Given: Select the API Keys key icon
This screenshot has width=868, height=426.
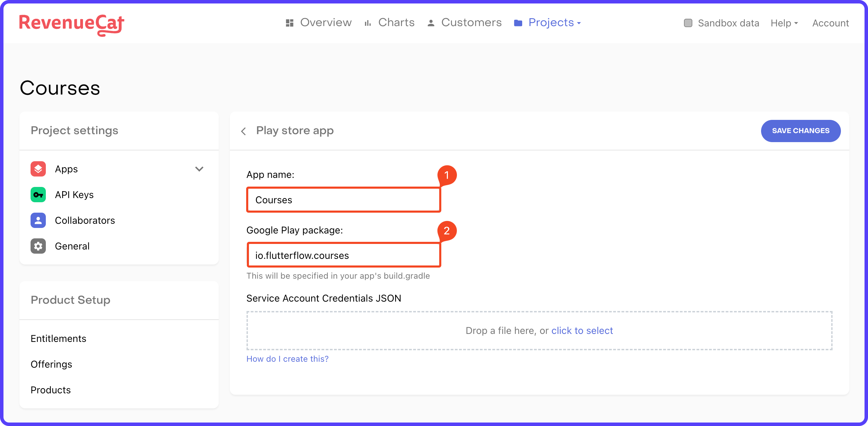Looking at the screenshot, I should (38, 195).
